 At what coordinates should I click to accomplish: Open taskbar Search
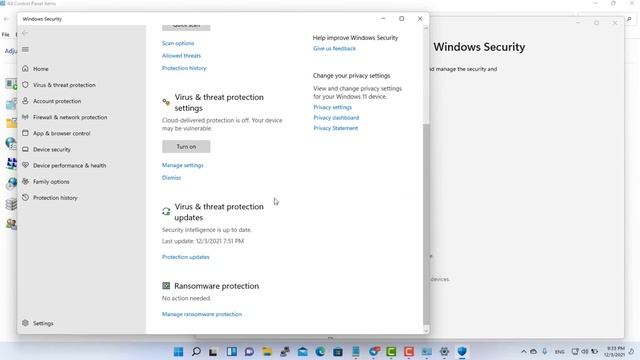(x=196, y=351)
